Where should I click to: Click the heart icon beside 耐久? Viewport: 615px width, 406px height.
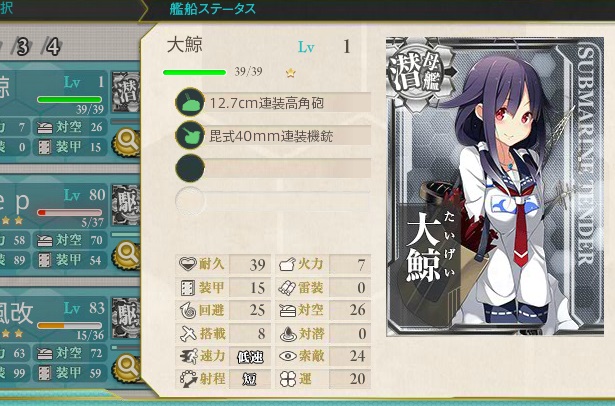tap(187, 264)
